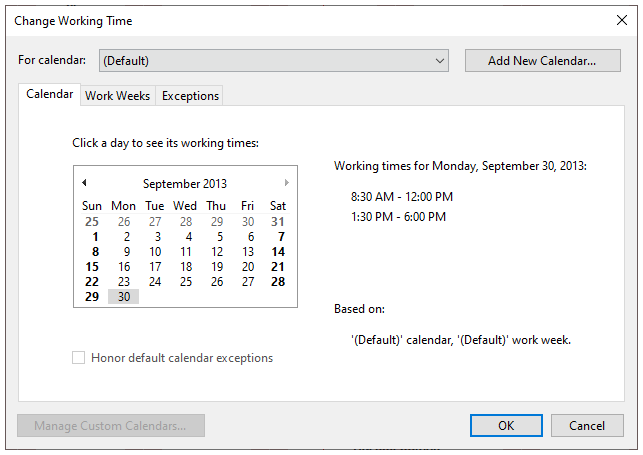Cancel the dialog

587,426
